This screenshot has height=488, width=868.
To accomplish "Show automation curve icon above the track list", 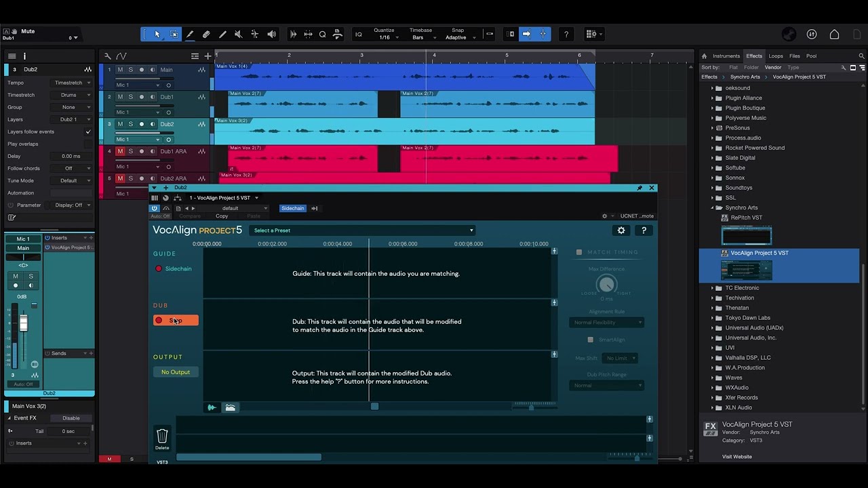I will [121, 56].
